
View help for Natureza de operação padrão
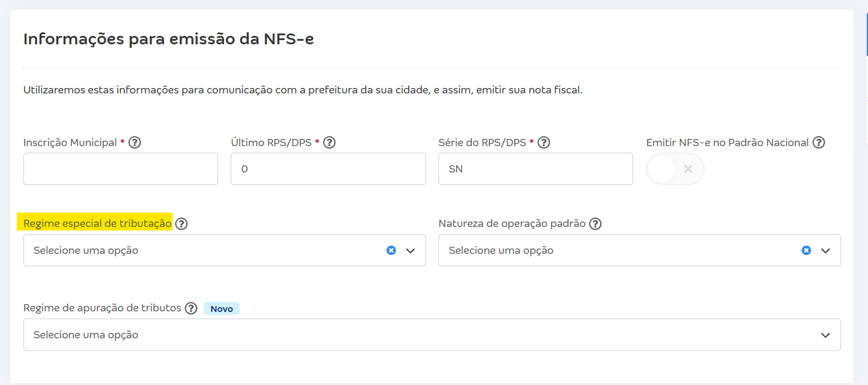[x=595, y=223]
